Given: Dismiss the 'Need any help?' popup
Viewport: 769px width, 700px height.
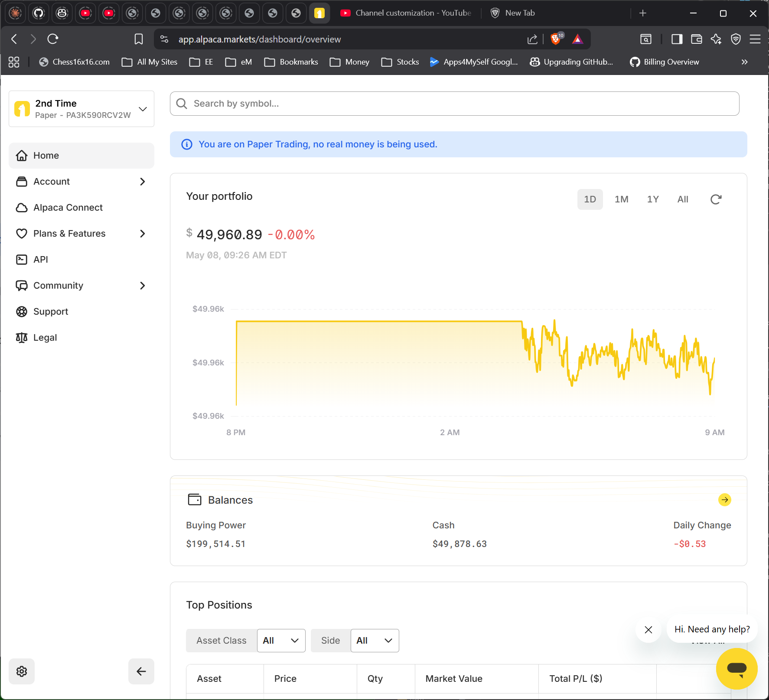Looking at the screenshot, I should (x=648, y=630).
